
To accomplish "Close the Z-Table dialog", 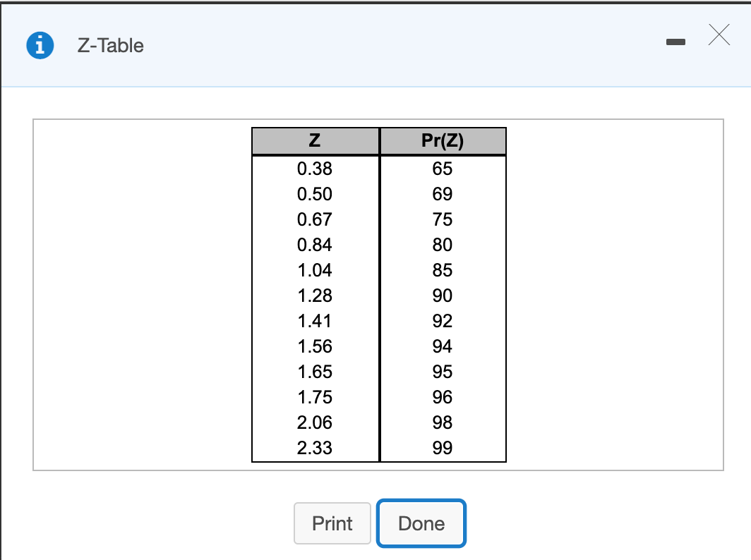I will click(719, 35).
